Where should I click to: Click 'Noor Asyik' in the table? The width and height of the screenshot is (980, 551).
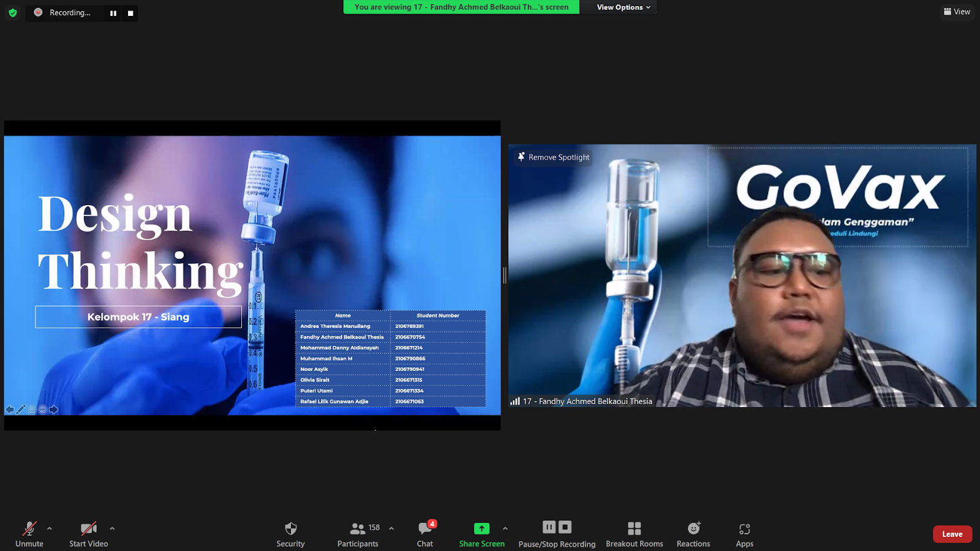tap(314, 369)
